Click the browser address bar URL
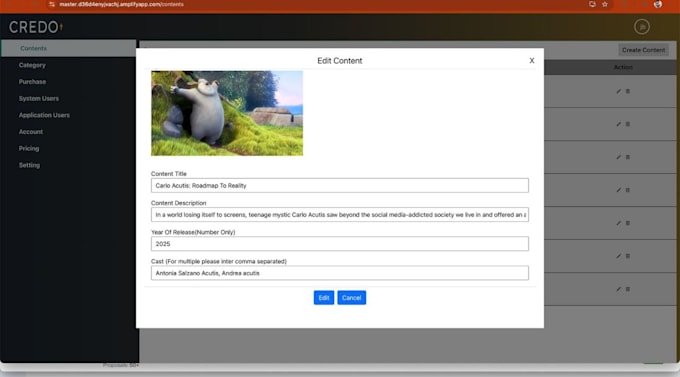Image resolution: width=680 pixels, height=377 pixels. (121, 4)
